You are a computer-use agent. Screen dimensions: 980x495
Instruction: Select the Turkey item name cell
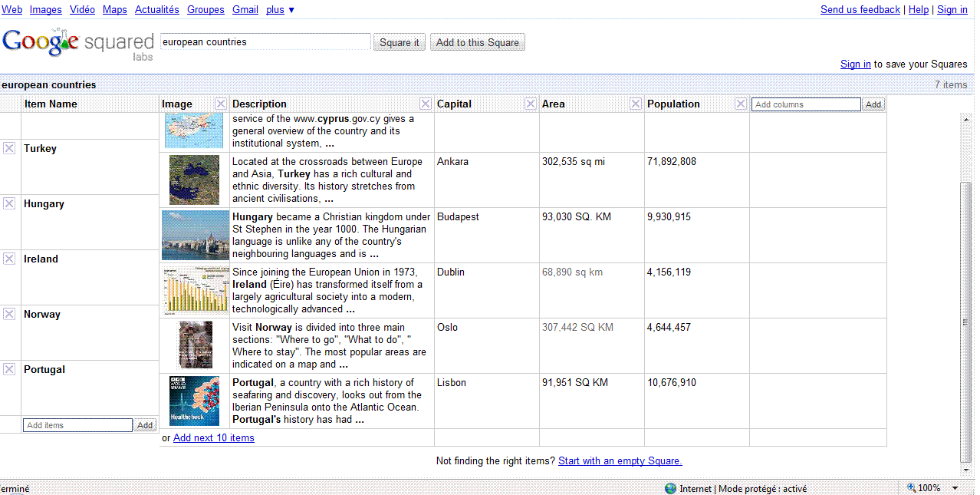[90, 167]
